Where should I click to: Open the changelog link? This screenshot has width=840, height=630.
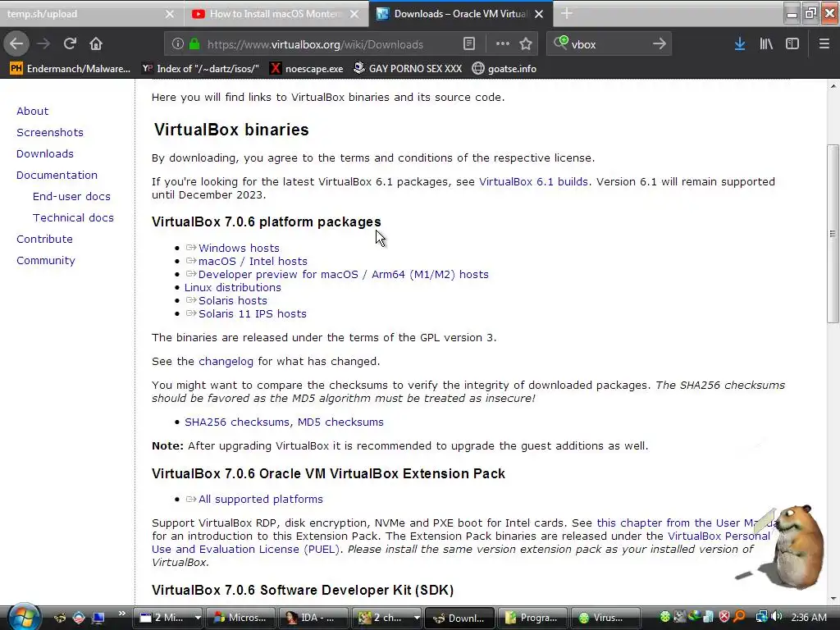point(226,362)
